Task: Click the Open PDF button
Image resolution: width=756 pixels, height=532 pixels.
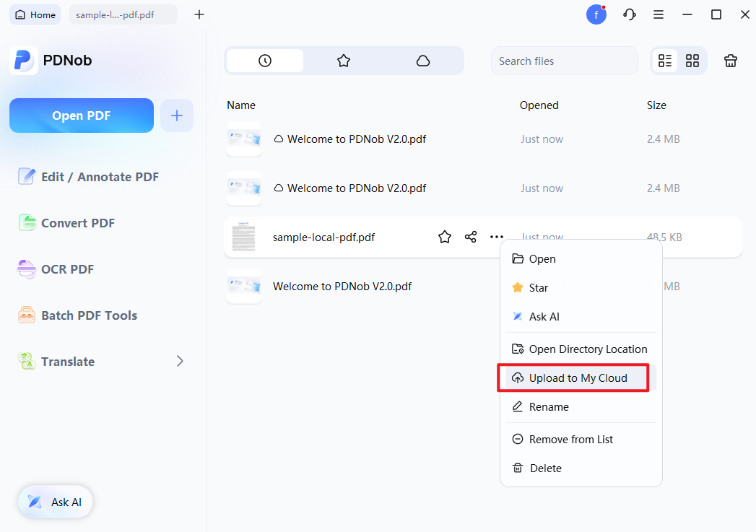Action: 82,115
